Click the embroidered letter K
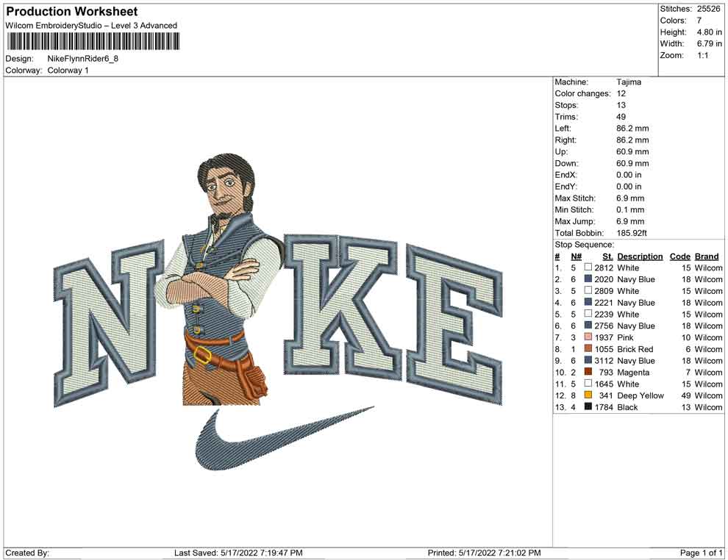Image resolution: width=728 pixels, height=560 pixels. click(x=342, y=306)
